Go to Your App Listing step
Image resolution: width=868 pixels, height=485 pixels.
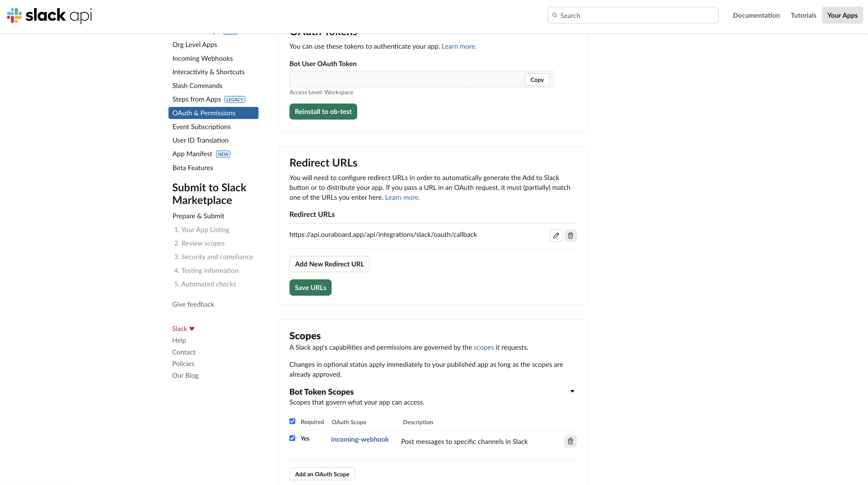coord(201,230)
